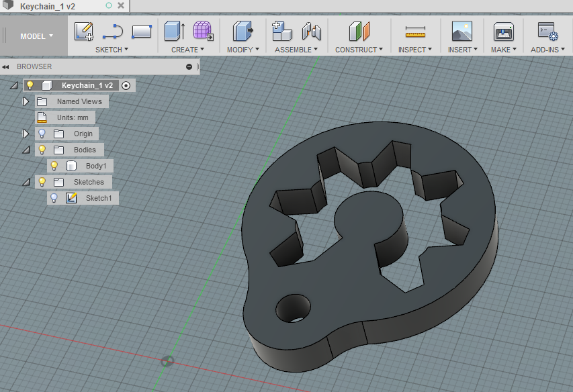Screen dimensions: 573x392
Task: Toggle visibility lightbulb of Body1
Action: [x=54, y=166]
